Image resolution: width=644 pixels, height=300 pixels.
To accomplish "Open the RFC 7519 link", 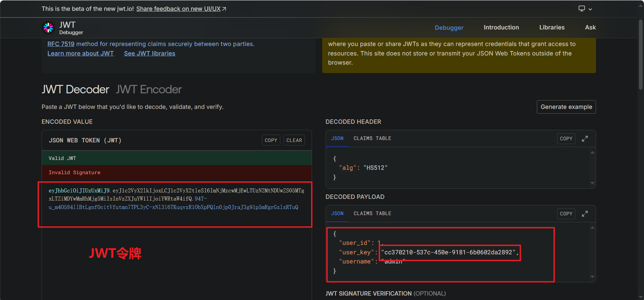I will click(61, 44).
